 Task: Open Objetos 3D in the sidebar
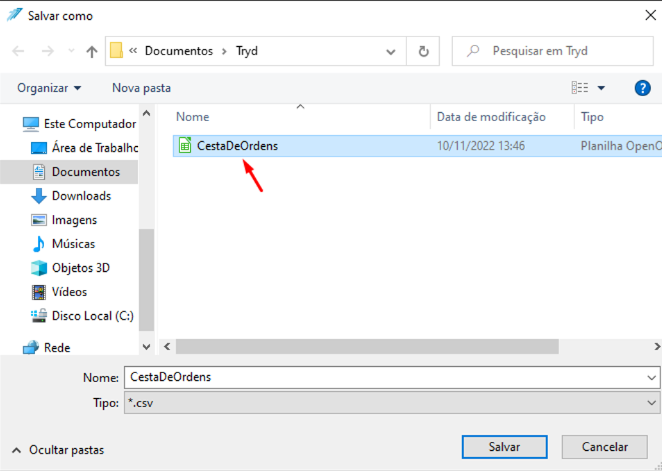pyautogui.click(x=70, y=268)
